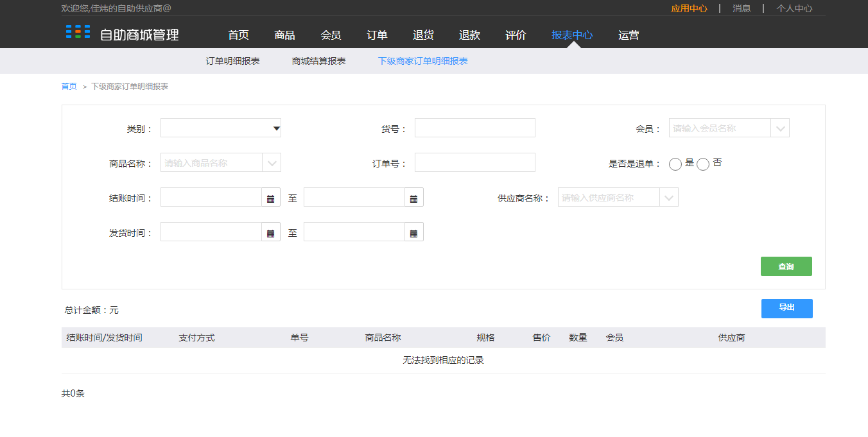Open 消息 link in top bar
This screenshot has height=437, width=868.
click(x=742, y=8)
